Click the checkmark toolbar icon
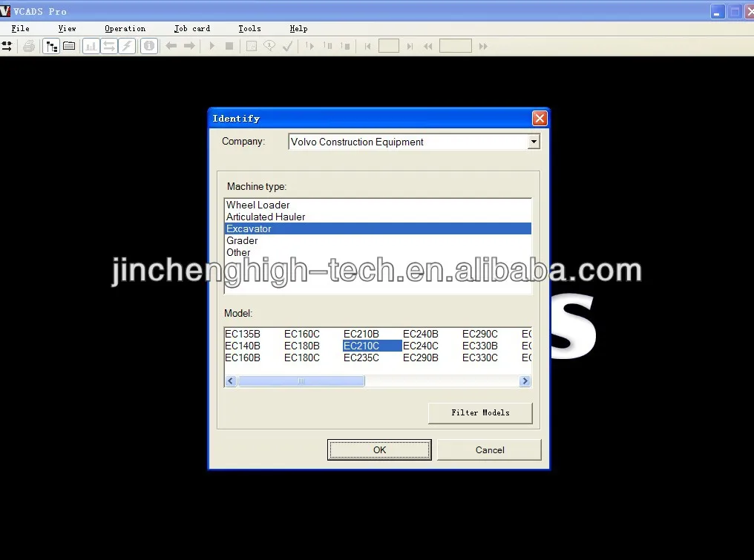 (x=287, y=46)
